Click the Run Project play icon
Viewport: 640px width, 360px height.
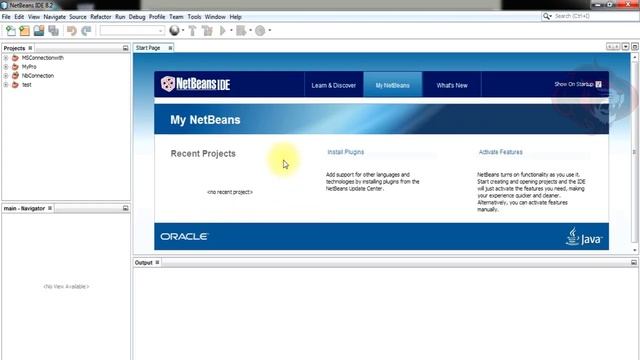tap(223, 31)
